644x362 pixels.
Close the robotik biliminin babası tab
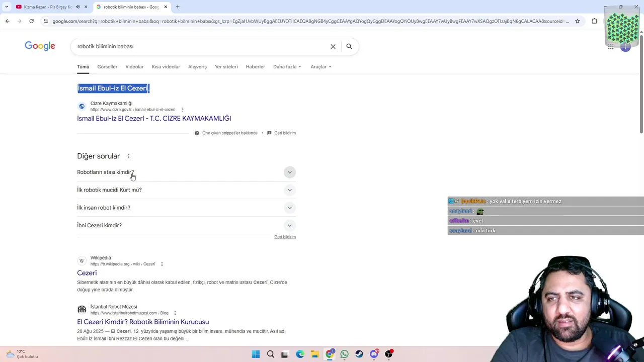(x=166, y=7)
